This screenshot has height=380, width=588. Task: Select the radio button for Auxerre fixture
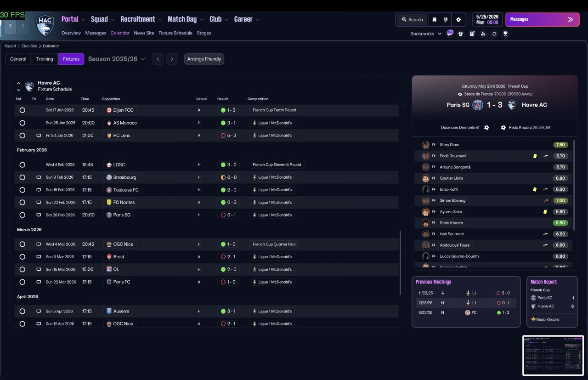coord(22,311)
